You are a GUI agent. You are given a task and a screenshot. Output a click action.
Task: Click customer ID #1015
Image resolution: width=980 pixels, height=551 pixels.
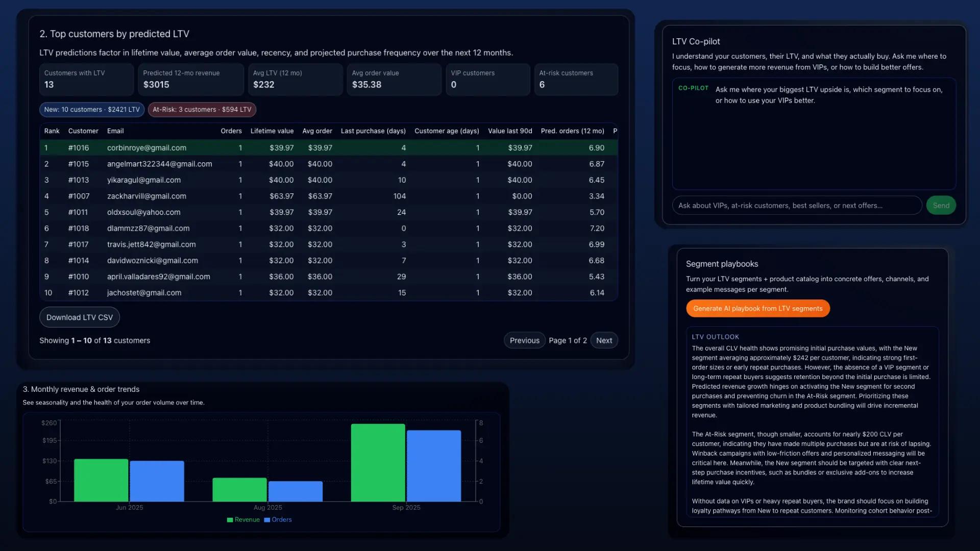click(79, 164)
